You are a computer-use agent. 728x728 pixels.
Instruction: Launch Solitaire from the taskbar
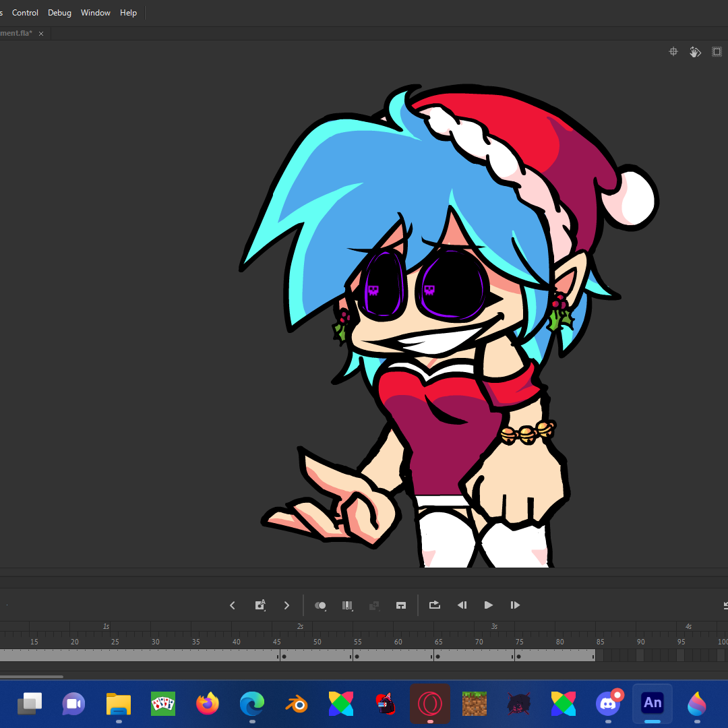163,704
